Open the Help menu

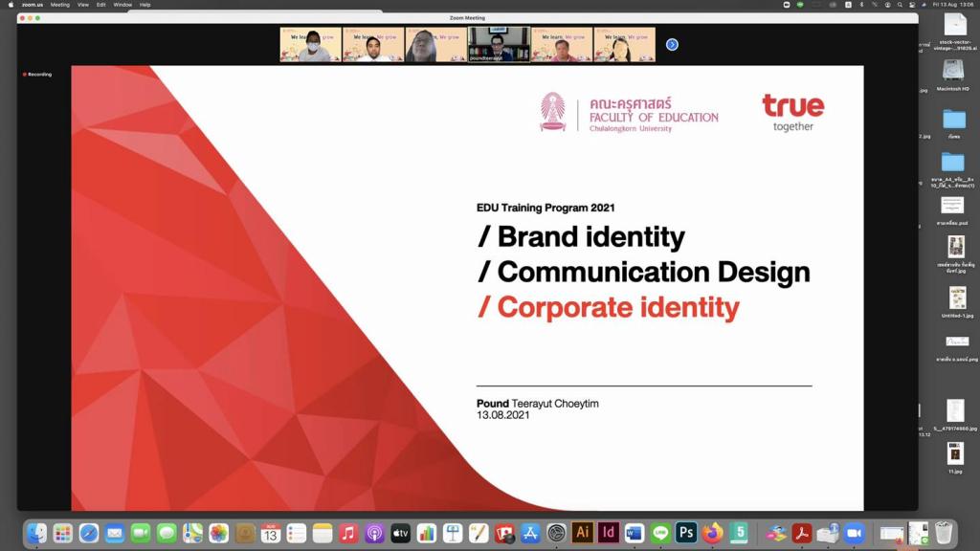coord(145,5)
